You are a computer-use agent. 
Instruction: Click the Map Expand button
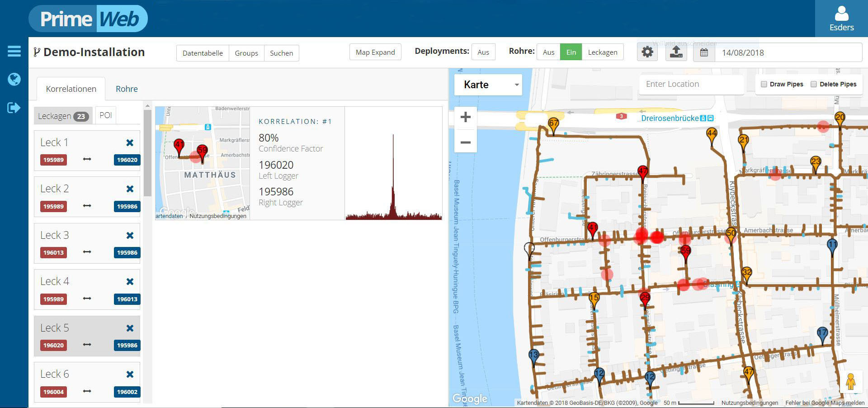pyautogui.click(x=375, y=52)
